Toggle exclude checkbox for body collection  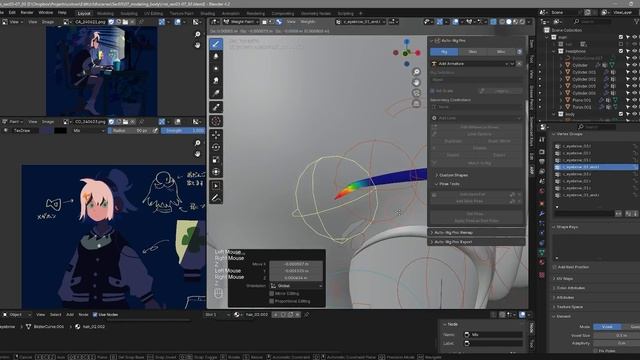[621, 114]
